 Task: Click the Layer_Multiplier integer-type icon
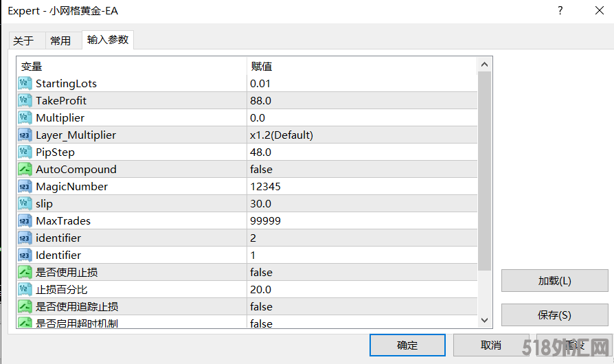(25, 135)
